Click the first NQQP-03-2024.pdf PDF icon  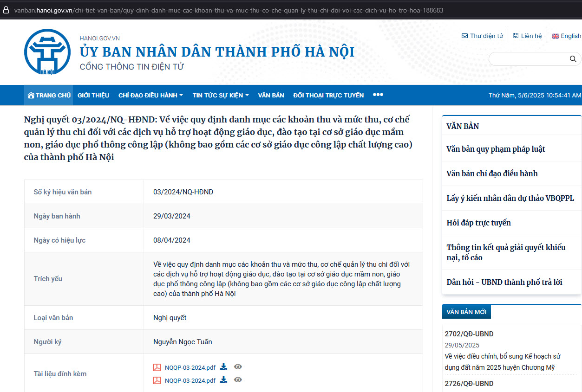point(157,367)
